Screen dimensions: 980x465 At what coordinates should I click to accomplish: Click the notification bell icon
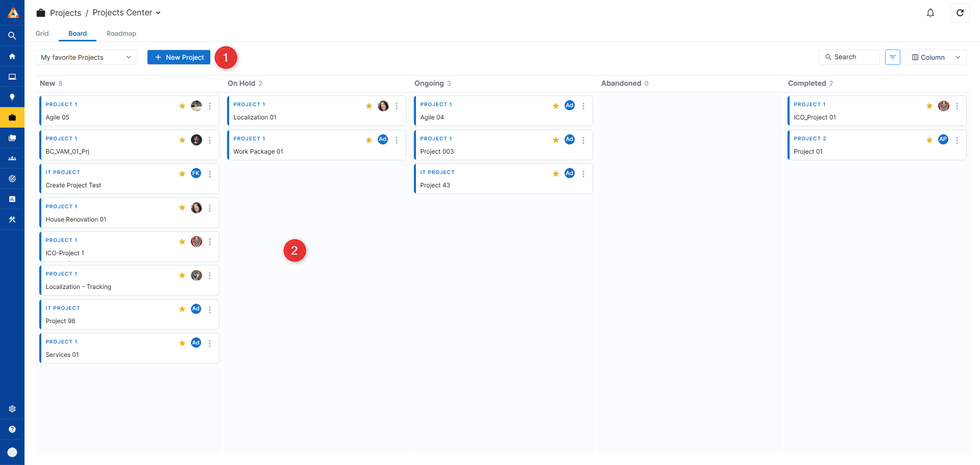tap(930, 13)
